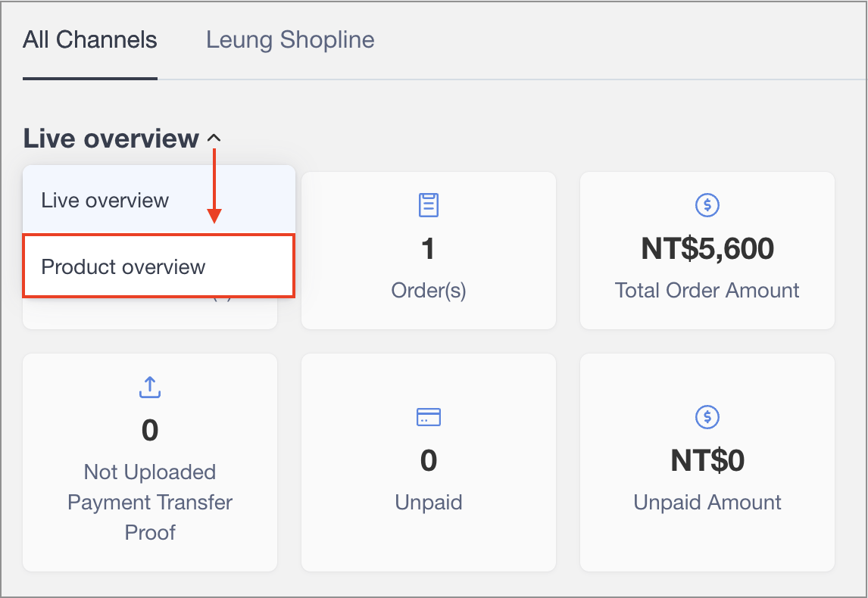868x598 pixels.
Task: Click the upload arrow icon
Action: 150,387
